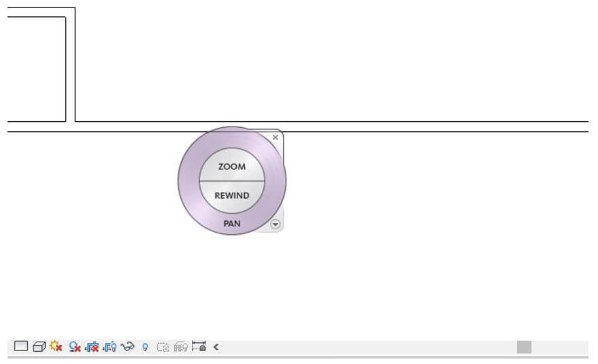
Task: Open the navigation wheel options menu arrow
Action: [x=276, y=225]
